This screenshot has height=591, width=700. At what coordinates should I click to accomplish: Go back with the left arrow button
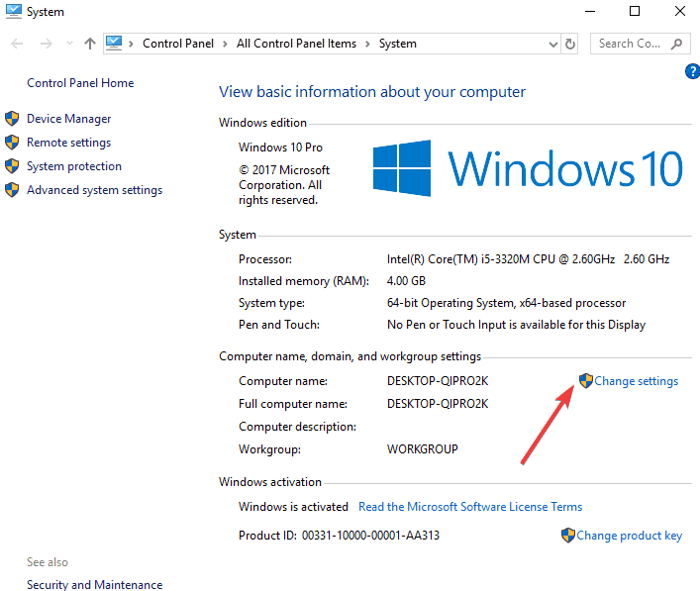point(17,44)
